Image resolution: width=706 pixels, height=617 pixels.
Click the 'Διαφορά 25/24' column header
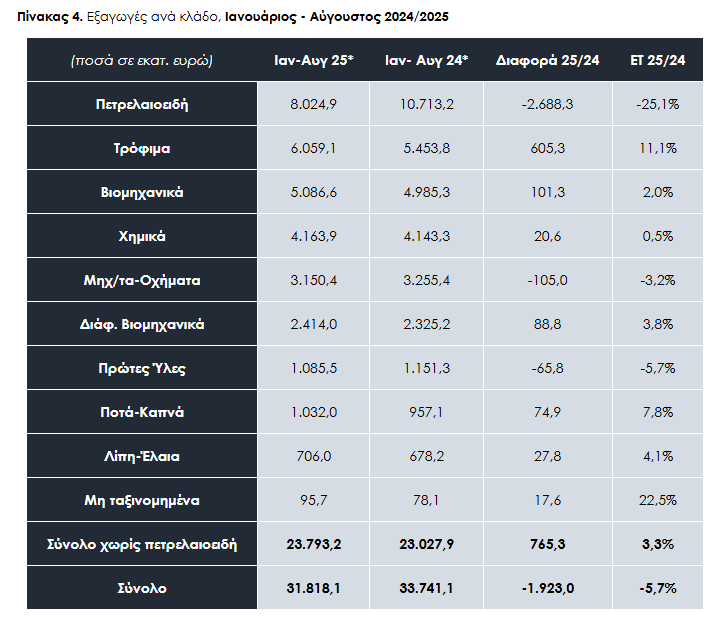547,61
